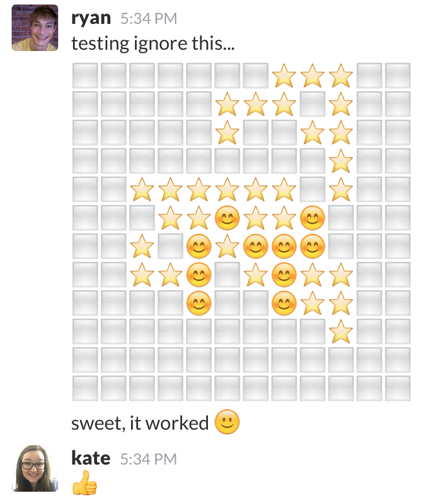Click rightmost of the three adjacent smiling faces
This screenshot has height=504, width=443.
tap(313, 247)
